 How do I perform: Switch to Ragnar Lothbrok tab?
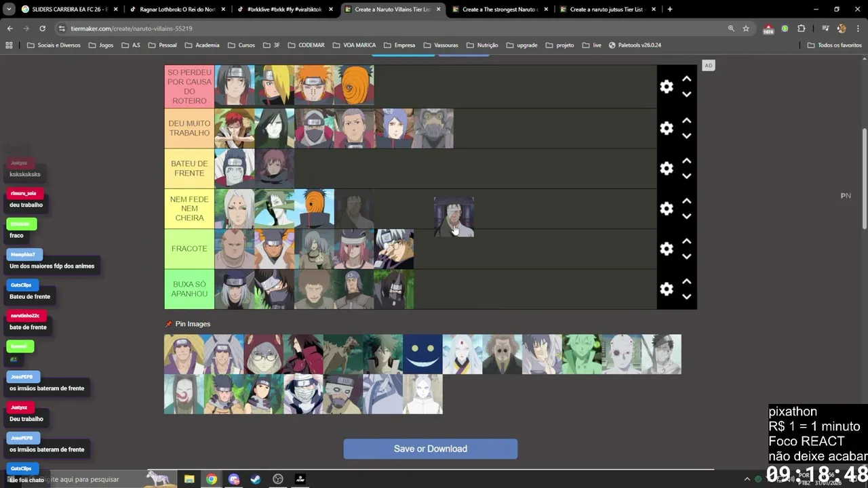point(178,9)
